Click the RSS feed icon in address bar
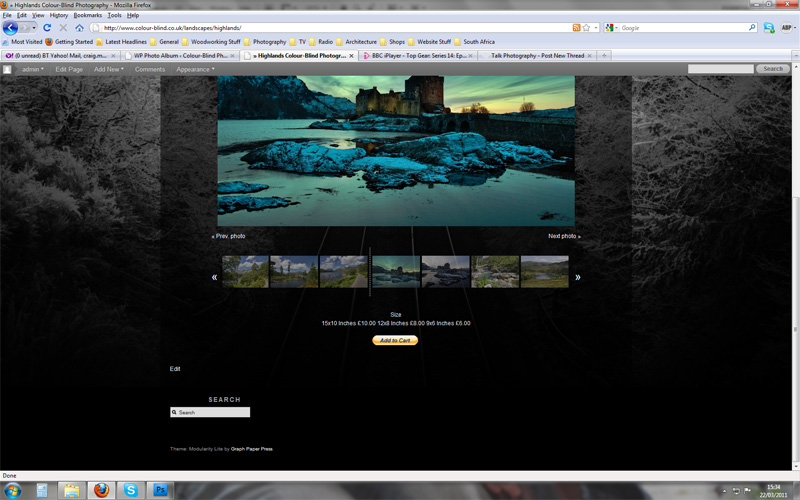 tap(576, 28)
